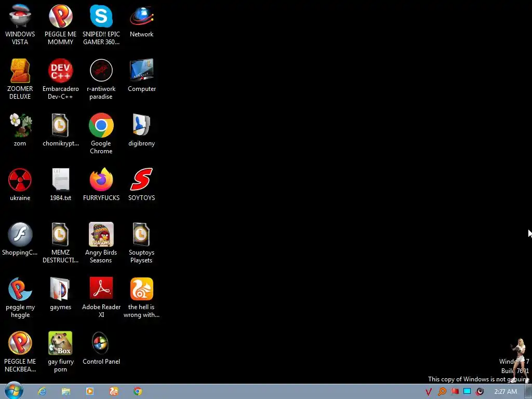Click the round red-and-black tray icon
This screenshot has width=532, height=399.
pos(480,392)
